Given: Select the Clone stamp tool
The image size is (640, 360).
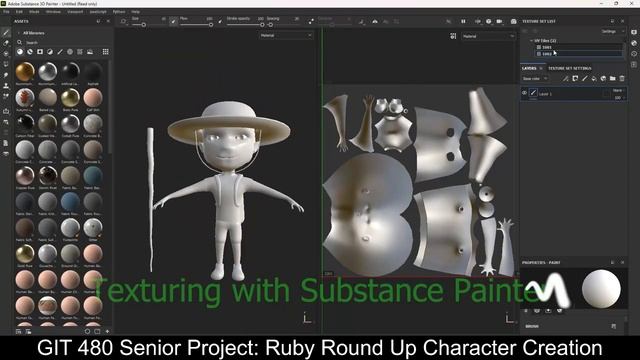Looking at the screenshot, I should click(x=6, y=86).
